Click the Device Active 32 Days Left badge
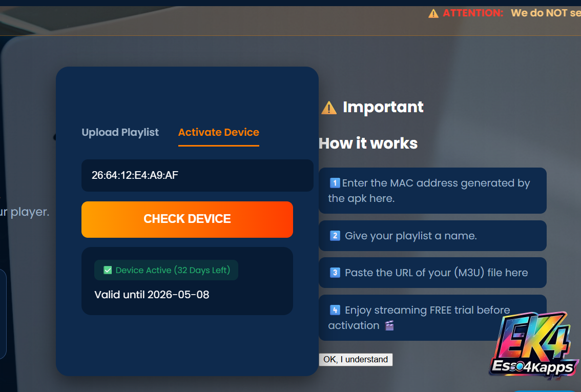The image size is (581, 392). click(167, 270)
